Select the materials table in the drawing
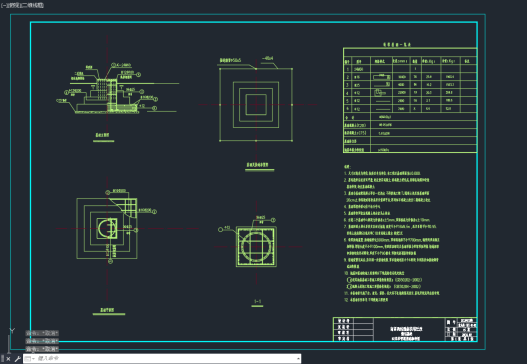 pos(410,100)
